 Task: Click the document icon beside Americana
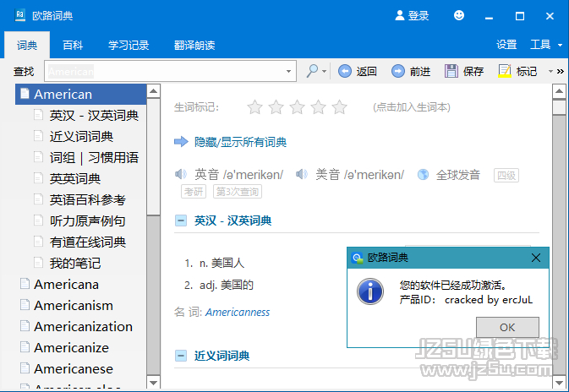[25, 284]
